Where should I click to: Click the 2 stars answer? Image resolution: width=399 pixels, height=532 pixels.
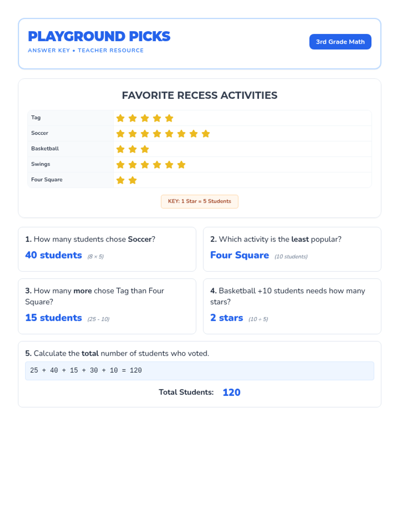pos(226,318)
